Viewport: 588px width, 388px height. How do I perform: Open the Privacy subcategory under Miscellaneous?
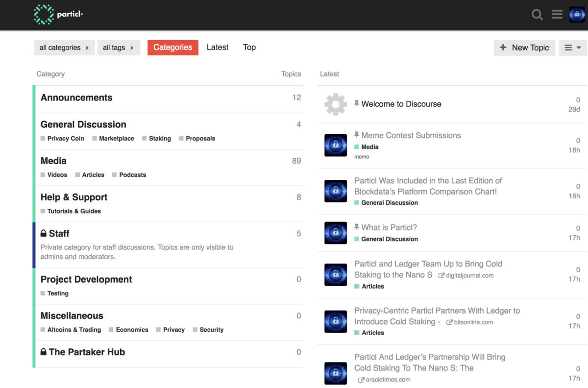click(171, 330)
